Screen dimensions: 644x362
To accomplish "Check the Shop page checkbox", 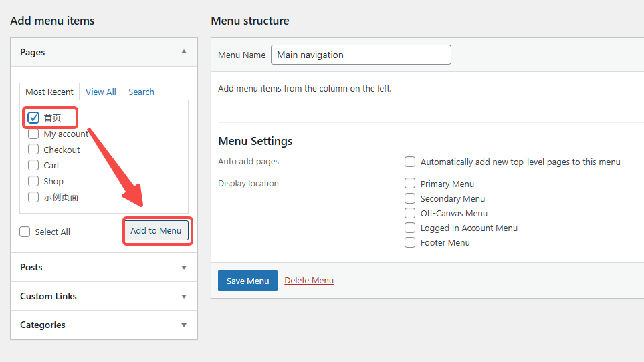I will pyautogui.click(x=33, y=181).
